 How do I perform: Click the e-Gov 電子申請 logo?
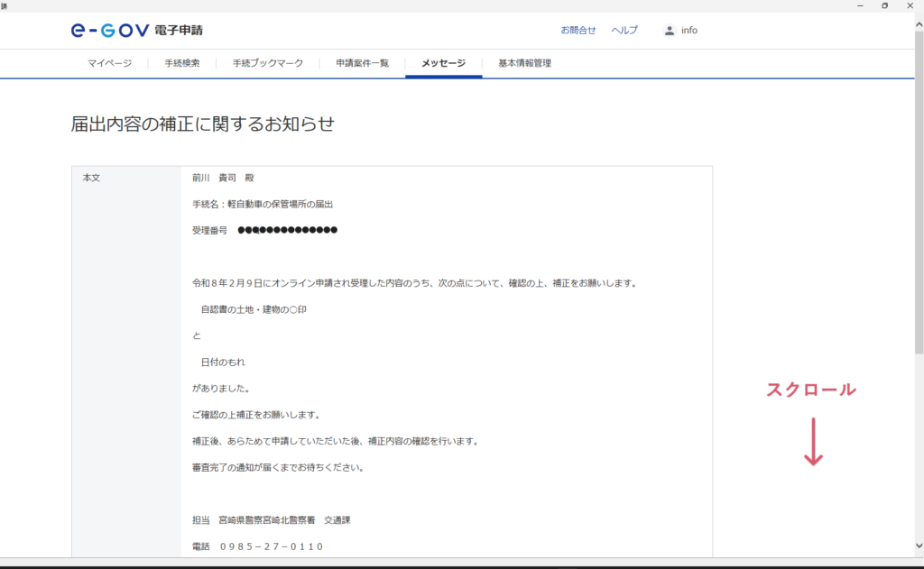pyautogui.click(x=136, y=31)
